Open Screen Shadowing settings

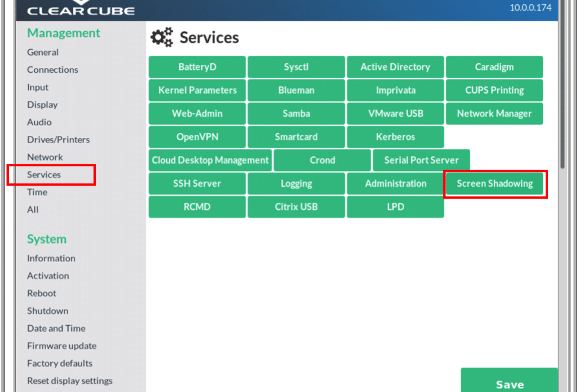(x=494, y=183)
